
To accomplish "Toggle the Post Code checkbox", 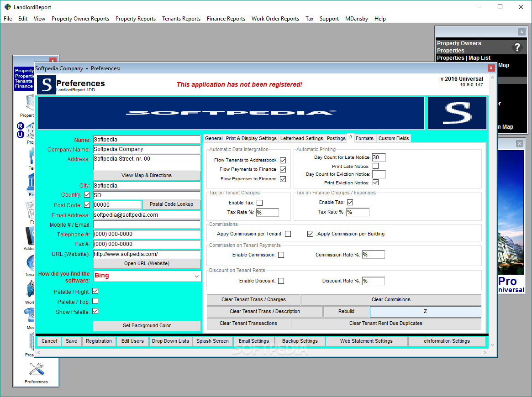I will point(87,205).
